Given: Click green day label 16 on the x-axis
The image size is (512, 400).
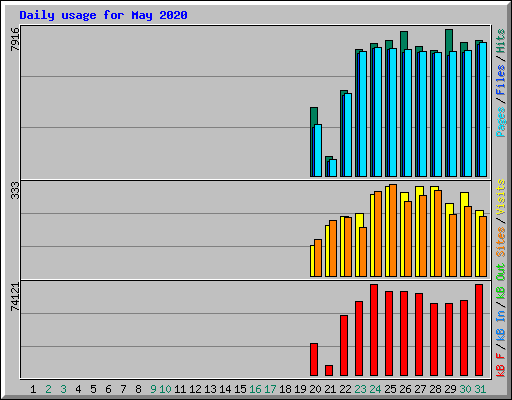Looking at the screenshot, I should [255, 389].
